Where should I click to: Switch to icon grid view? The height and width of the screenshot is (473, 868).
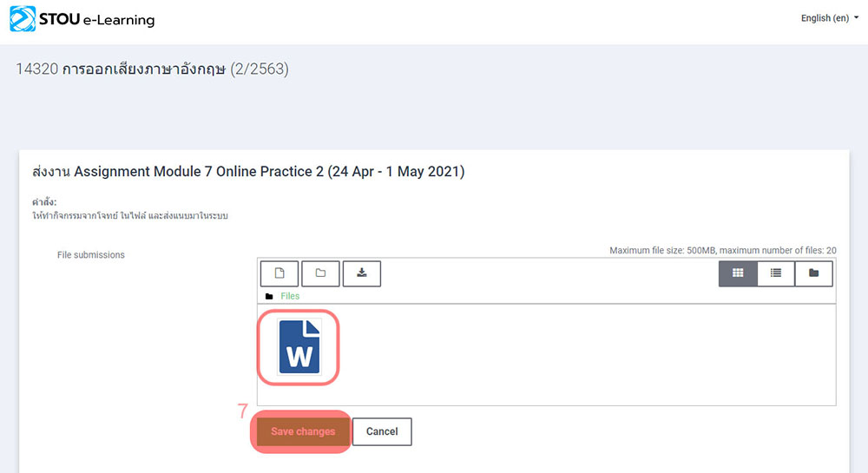point(738,273)
